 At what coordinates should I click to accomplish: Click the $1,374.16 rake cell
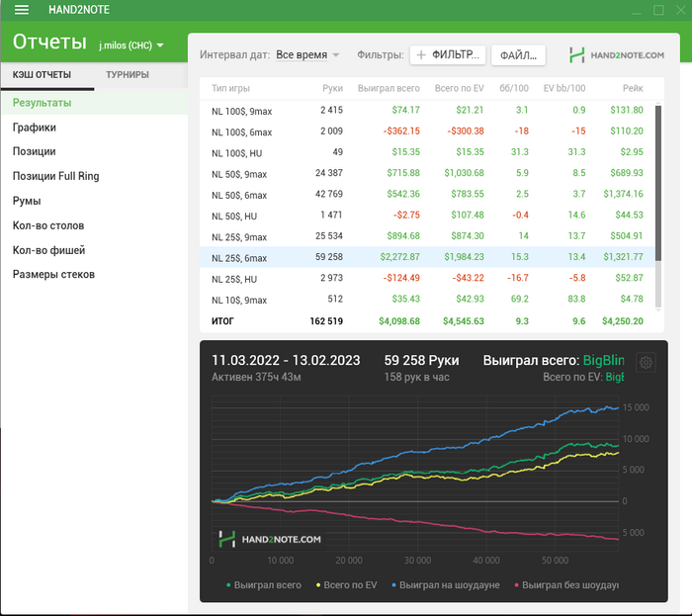click(x=623, y=194)
